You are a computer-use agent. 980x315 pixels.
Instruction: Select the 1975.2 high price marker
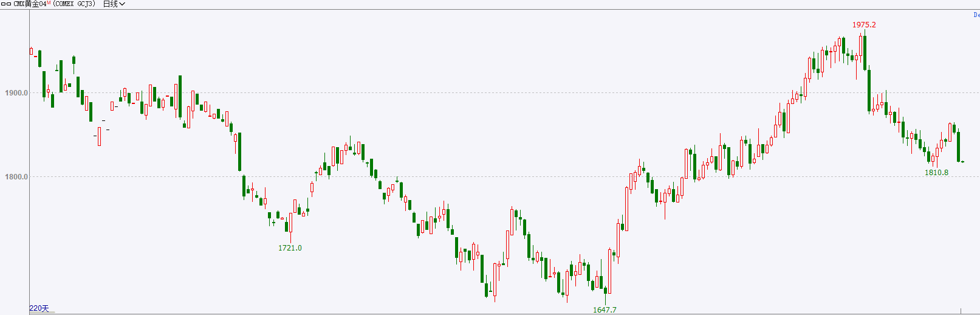tap(864, 25)
